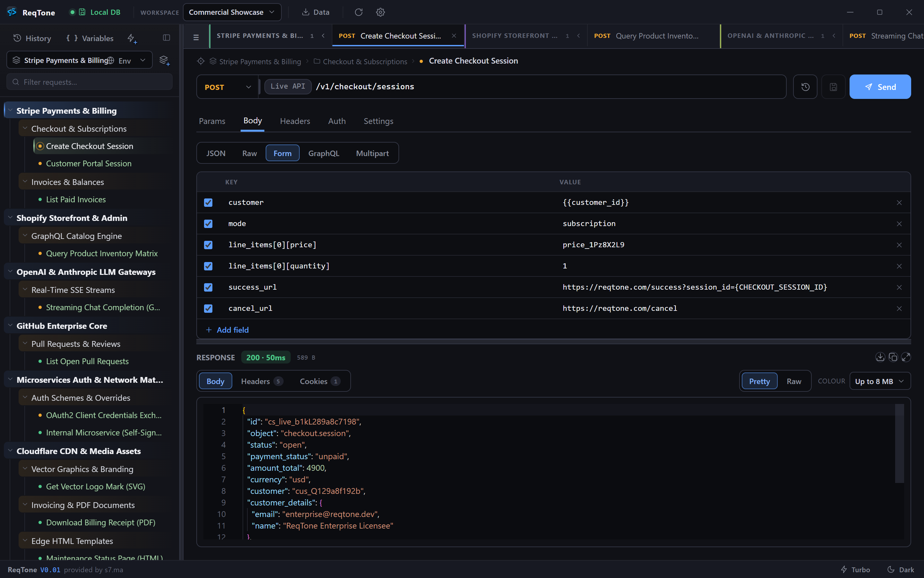The width and height of the screenshot is (924, 578).
Task: Toggle Dark theme in status bar
Action: click(x=900, y=570)
